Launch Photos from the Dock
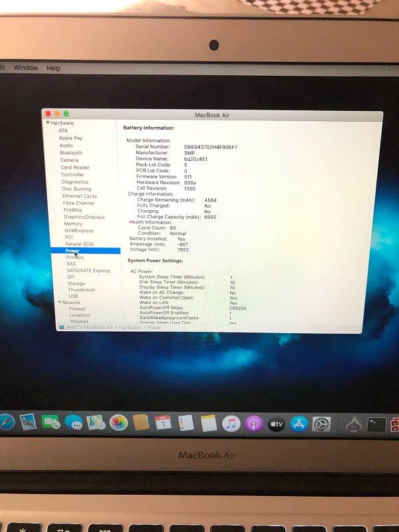 [118, 423]
